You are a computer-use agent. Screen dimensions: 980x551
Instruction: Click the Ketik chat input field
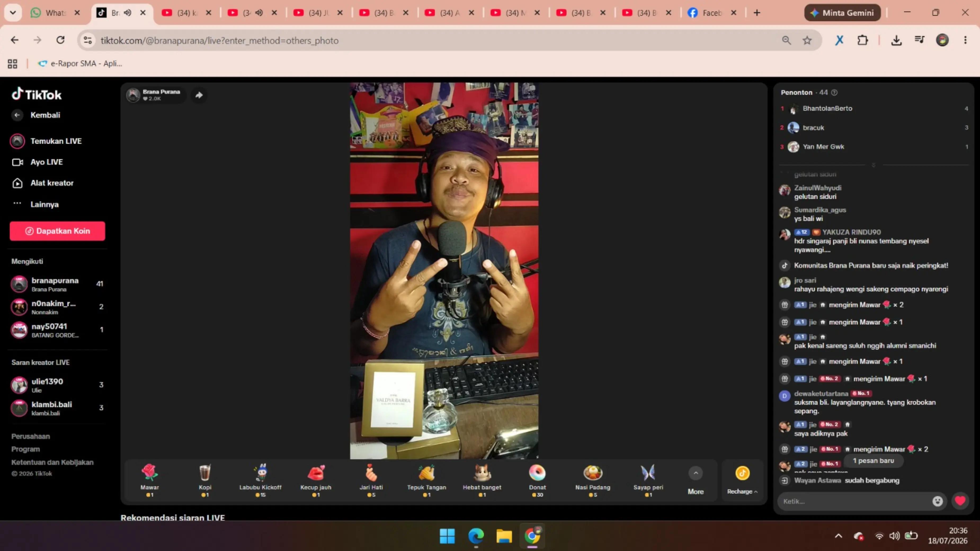click(854, 501)
